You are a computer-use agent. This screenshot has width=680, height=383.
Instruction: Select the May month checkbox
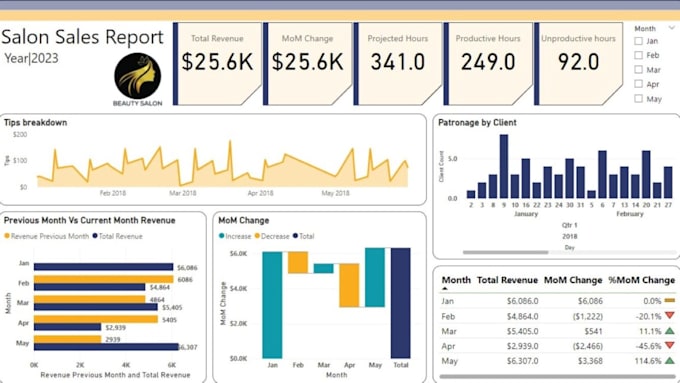pyautogui.click(x=638, y=98)
